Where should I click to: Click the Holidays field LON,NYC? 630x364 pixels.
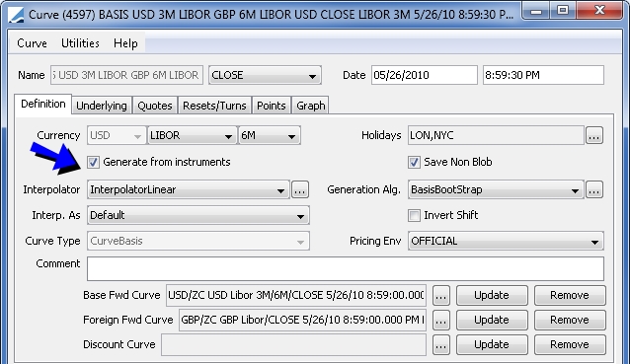496,136
